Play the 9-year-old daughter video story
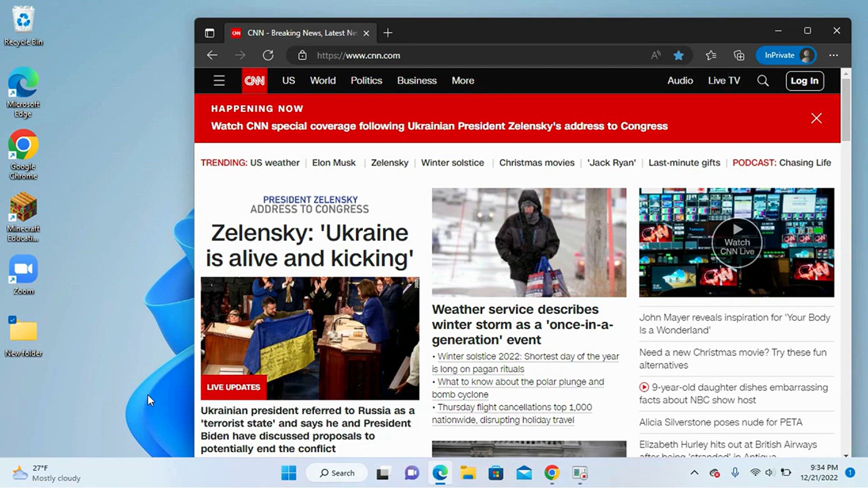The width and height of the screenshot is (868, 488). point(734,394)
